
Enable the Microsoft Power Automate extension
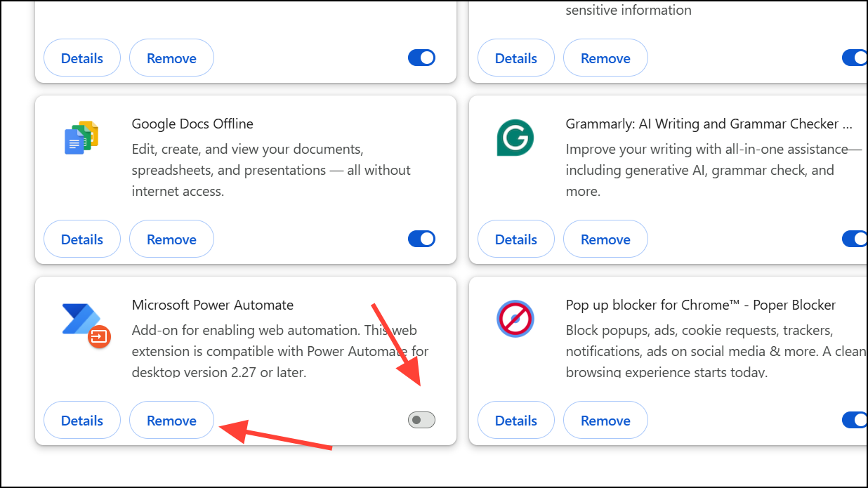click(421, 419)
